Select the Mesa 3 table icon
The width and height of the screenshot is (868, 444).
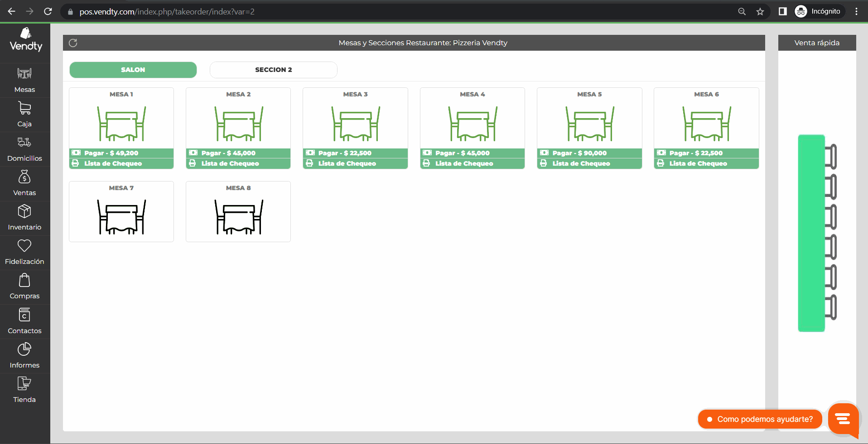pyautogui.click(x=356, y=124)
